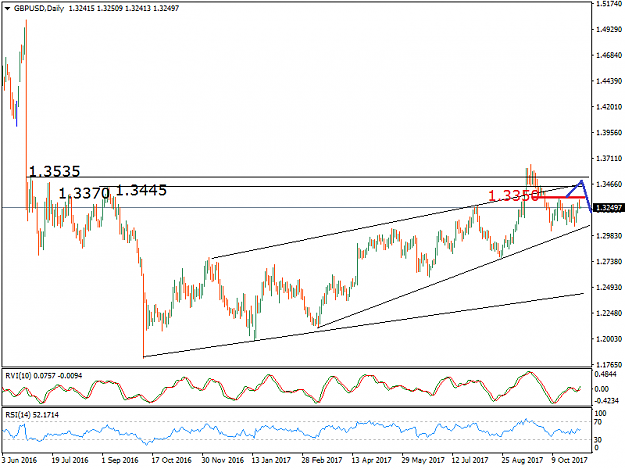625x469 pixels.
Task: Click the 1 Sep 2016 date label
Action: pyautogui.click(x=120, y=460)
